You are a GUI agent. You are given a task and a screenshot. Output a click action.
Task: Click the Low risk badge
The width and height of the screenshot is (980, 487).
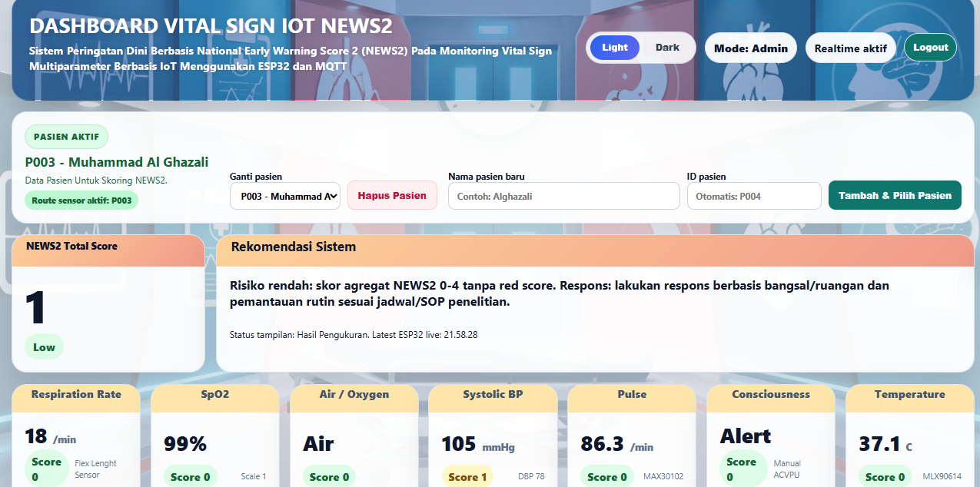[44, 347]
